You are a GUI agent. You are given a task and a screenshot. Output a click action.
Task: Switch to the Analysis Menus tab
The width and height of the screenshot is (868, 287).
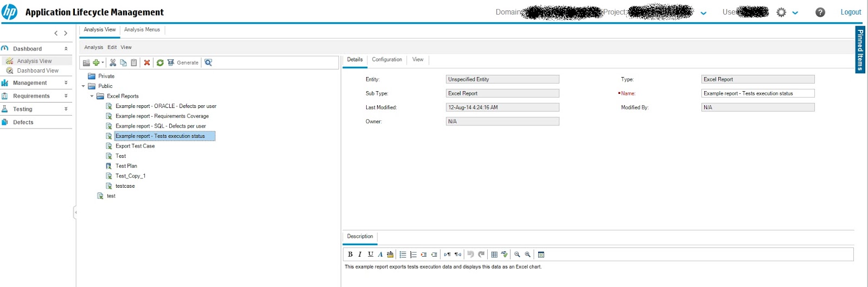pyautogui.click(x=142, y=30)
